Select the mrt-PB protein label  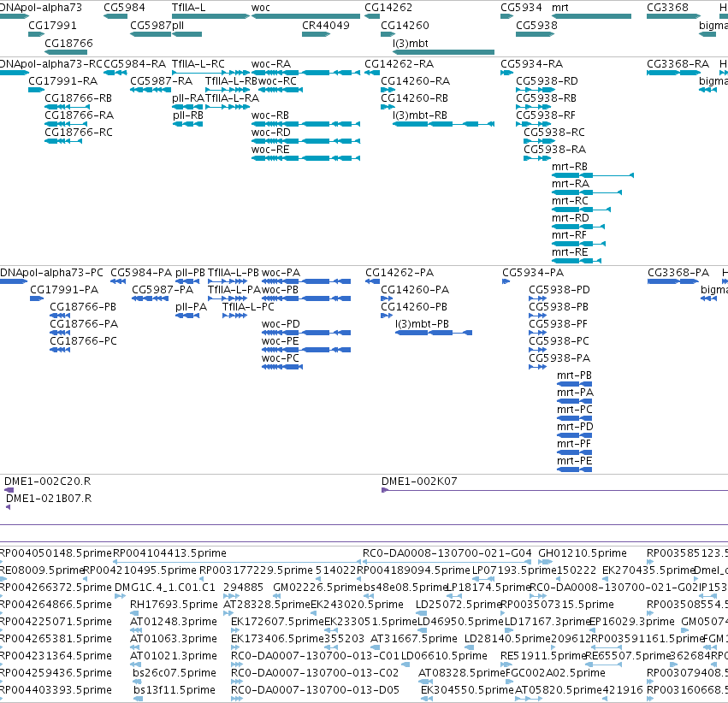pos(574,375)
